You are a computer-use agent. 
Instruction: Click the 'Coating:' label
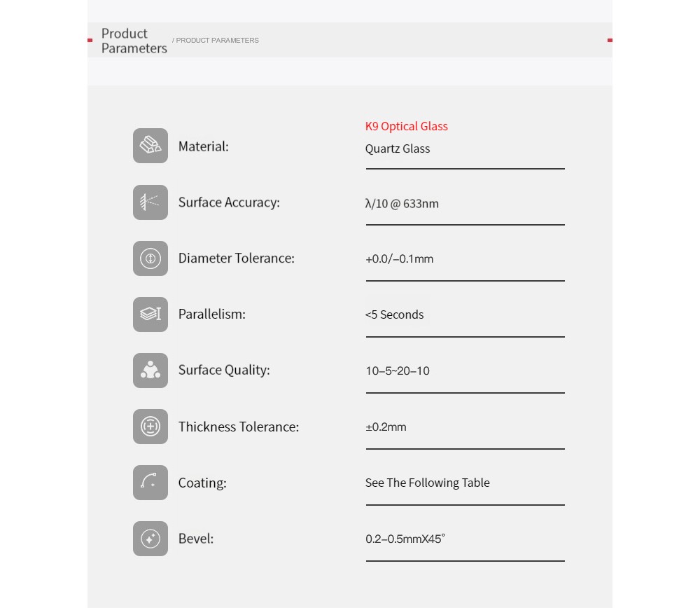202,483
